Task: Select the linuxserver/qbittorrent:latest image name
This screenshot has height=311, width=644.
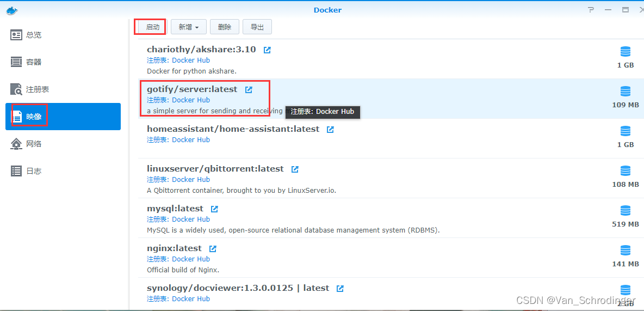Action: [215, 169]
